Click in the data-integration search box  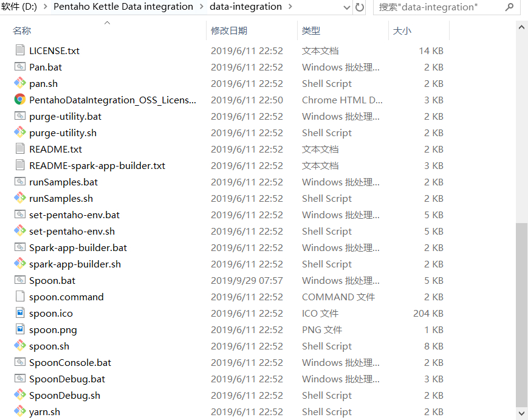pyautogui.click(x=437, y=7)
